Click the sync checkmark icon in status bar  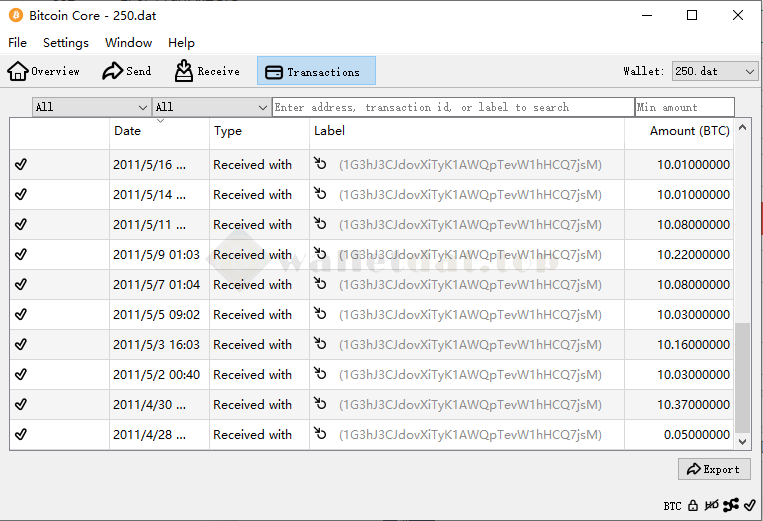(x=750, y=506)
